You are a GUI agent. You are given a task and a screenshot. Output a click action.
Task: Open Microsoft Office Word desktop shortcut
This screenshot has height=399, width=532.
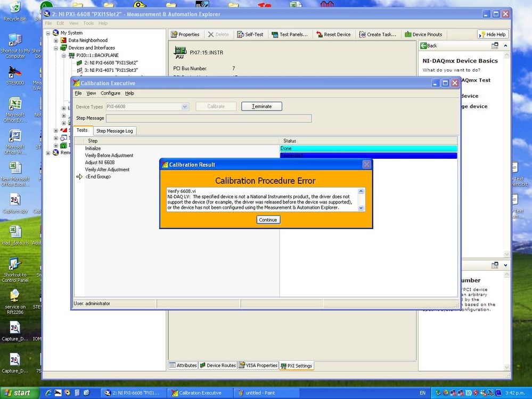point(15,142)
